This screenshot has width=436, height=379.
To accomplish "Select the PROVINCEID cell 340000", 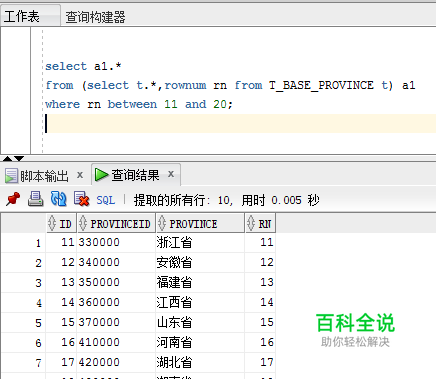I will tap(116, 262).
